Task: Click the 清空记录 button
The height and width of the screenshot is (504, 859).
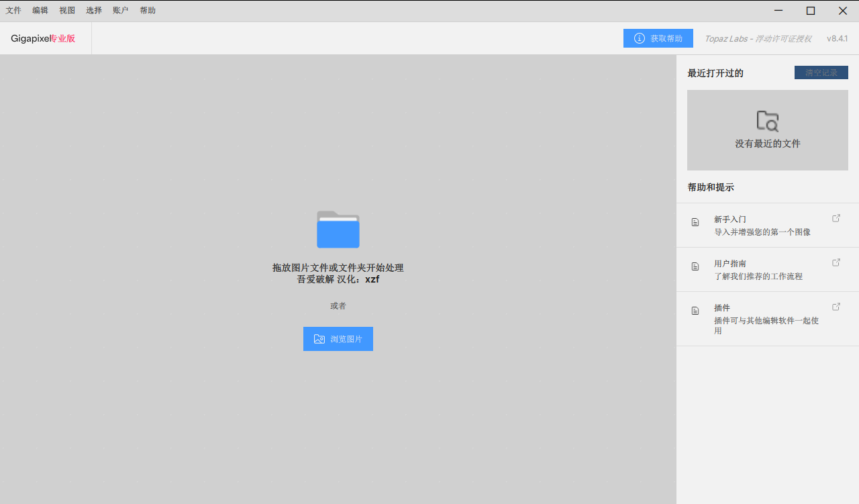Action: coord(821,72)
